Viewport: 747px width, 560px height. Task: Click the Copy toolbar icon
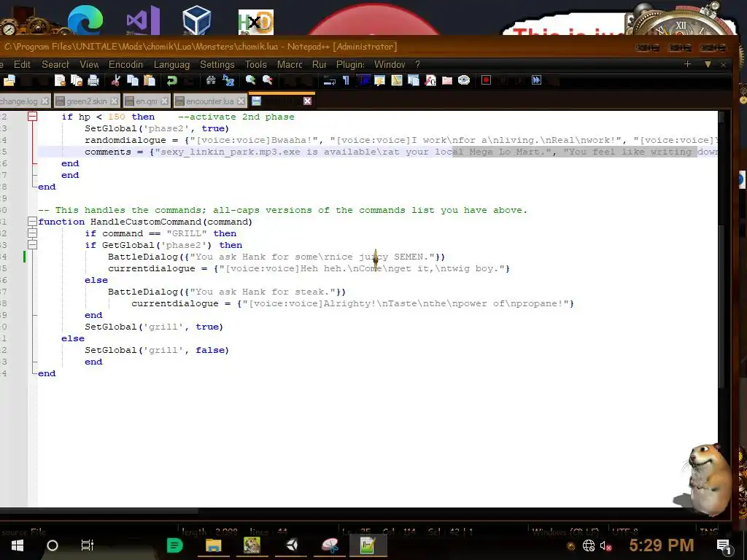[x=133, y=80]
